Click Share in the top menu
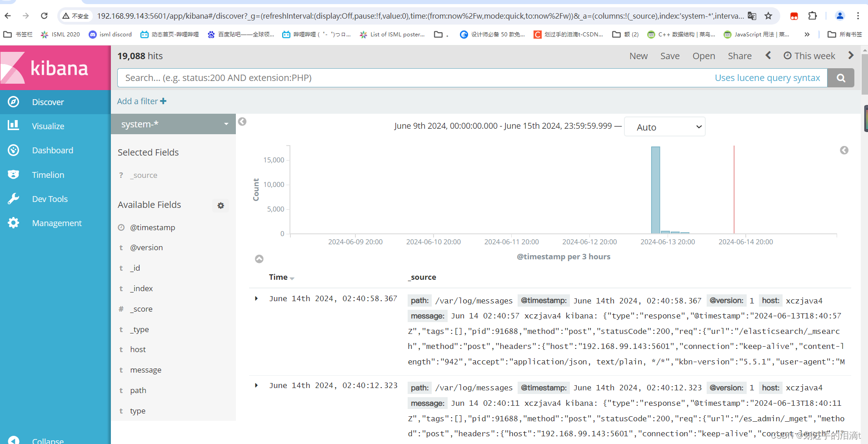868x444 pixels. (x=739, y=56)
